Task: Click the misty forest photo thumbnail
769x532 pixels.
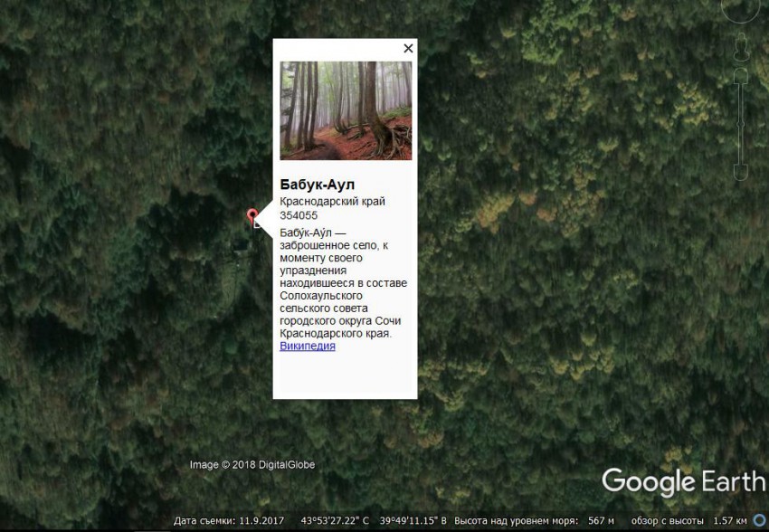Action: [346, 110]
